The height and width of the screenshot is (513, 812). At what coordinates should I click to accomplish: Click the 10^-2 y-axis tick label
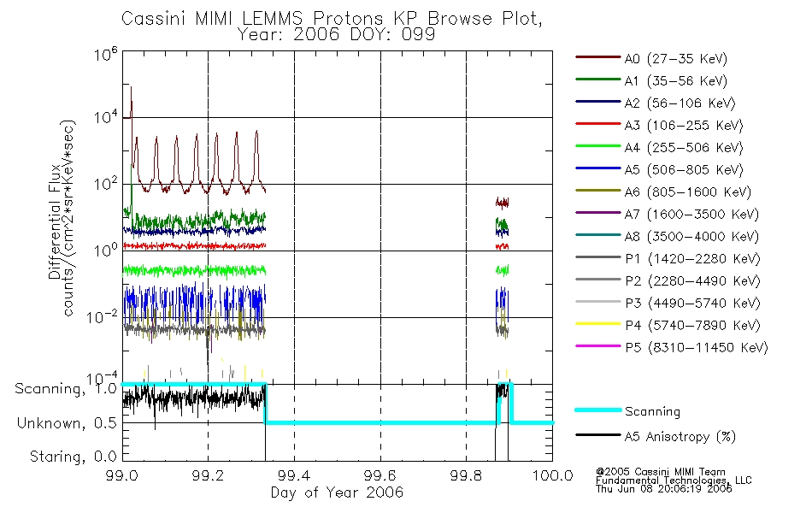pos(102,316)
